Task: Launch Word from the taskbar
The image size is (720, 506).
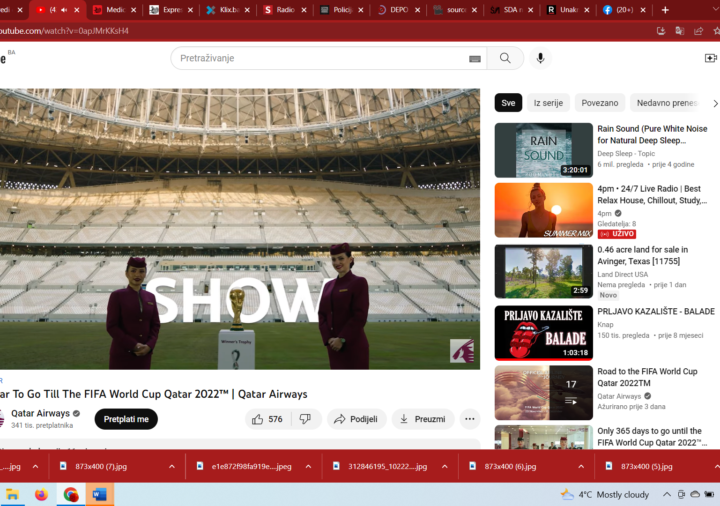Action: (x=99, y=494)
